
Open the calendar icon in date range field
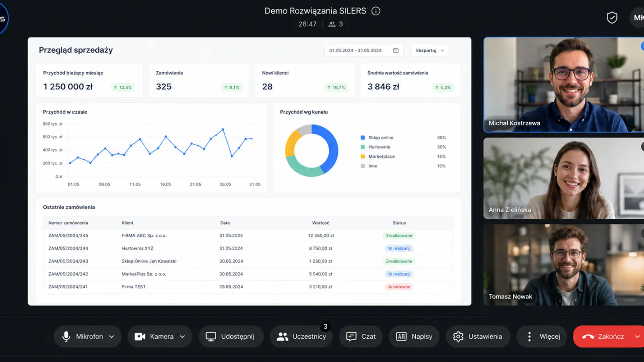click(396, 50)
